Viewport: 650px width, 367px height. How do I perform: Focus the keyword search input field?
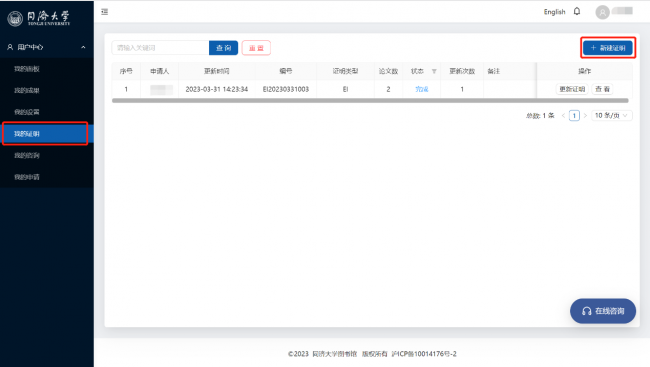point(160,48)
